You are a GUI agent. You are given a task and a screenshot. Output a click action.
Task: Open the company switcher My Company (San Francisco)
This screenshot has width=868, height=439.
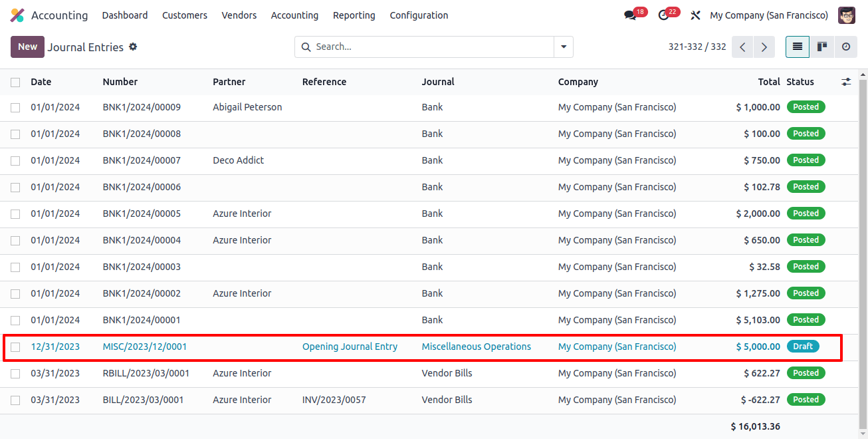coord(769,15)
